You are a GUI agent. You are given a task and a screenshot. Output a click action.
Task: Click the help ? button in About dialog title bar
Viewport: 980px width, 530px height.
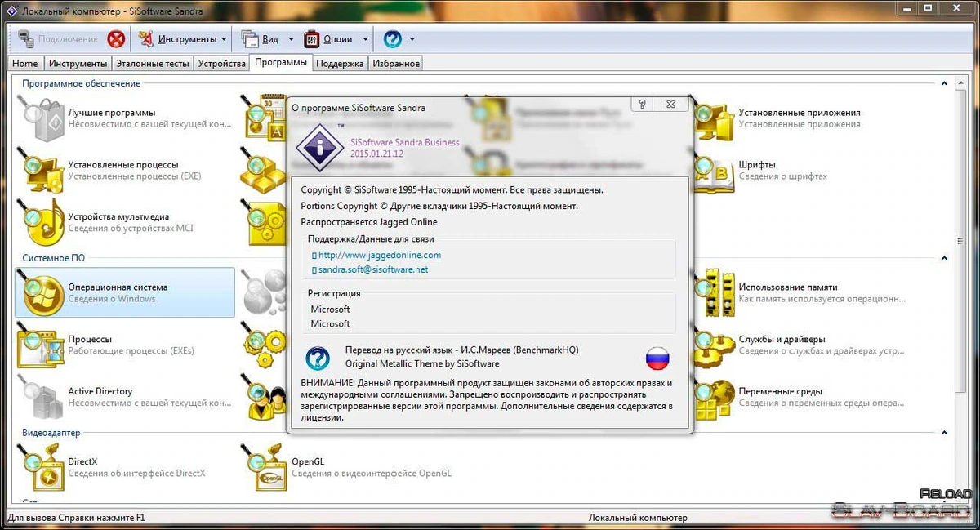point(643,105)
